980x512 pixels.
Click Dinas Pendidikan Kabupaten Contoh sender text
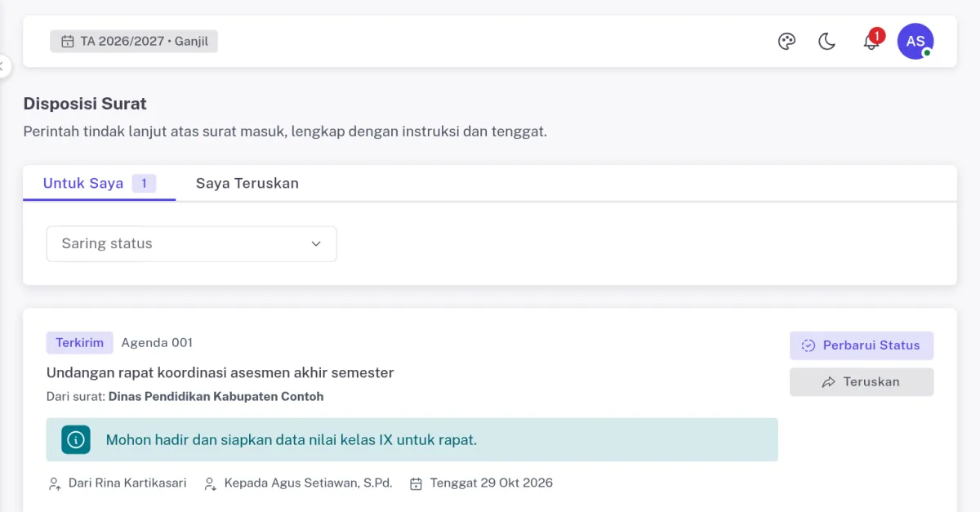click(216, 397)
